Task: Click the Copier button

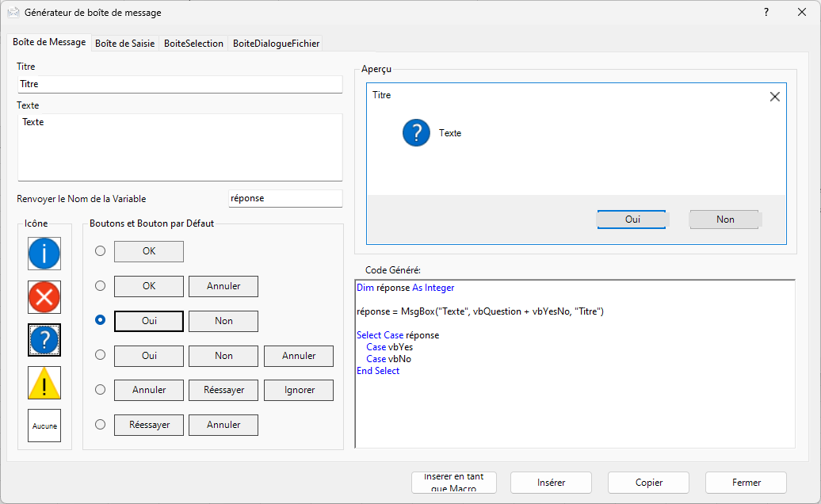Action: 649,483
